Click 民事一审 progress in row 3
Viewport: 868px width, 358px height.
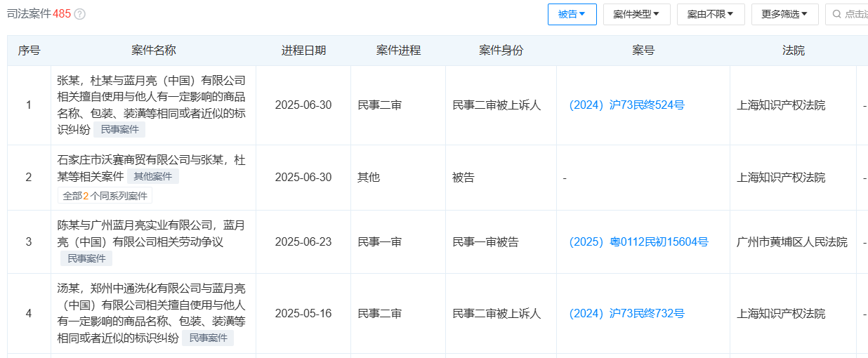[380, 242]
